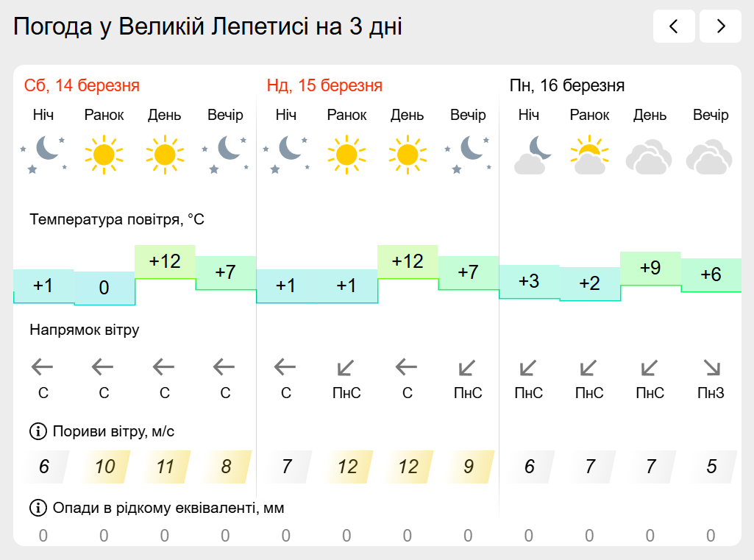
Task: Click Saturday morning sun icon
Action: click(x=104, y=153)
